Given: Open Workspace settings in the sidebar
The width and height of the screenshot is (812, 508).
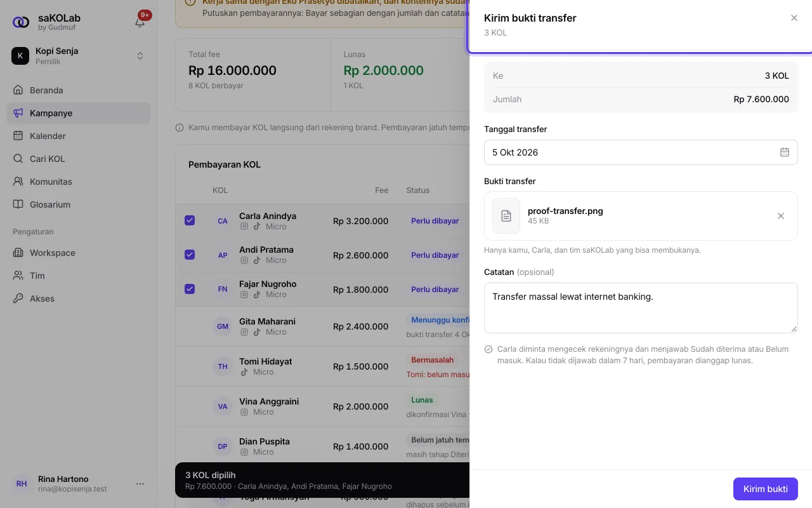Looking at the screenshot, I should pos(79,253).
